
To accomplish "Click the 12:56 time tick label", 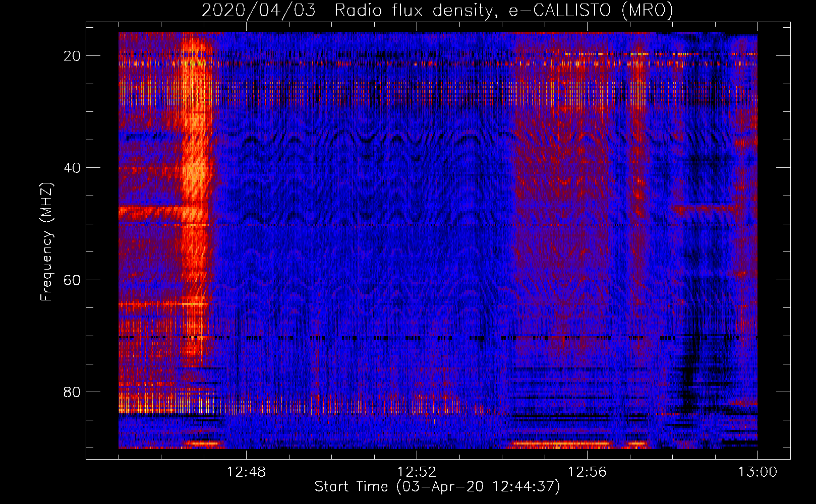I will (587, 472).
